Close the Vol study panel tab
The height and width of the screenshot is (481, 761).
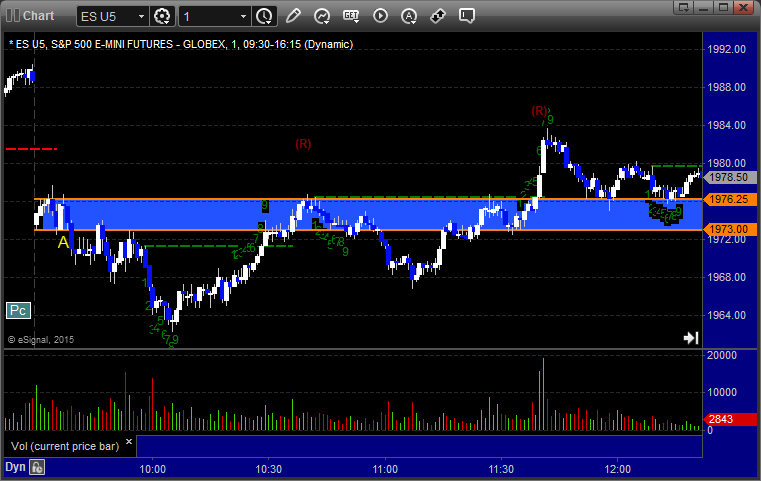[x=129, y=440]
